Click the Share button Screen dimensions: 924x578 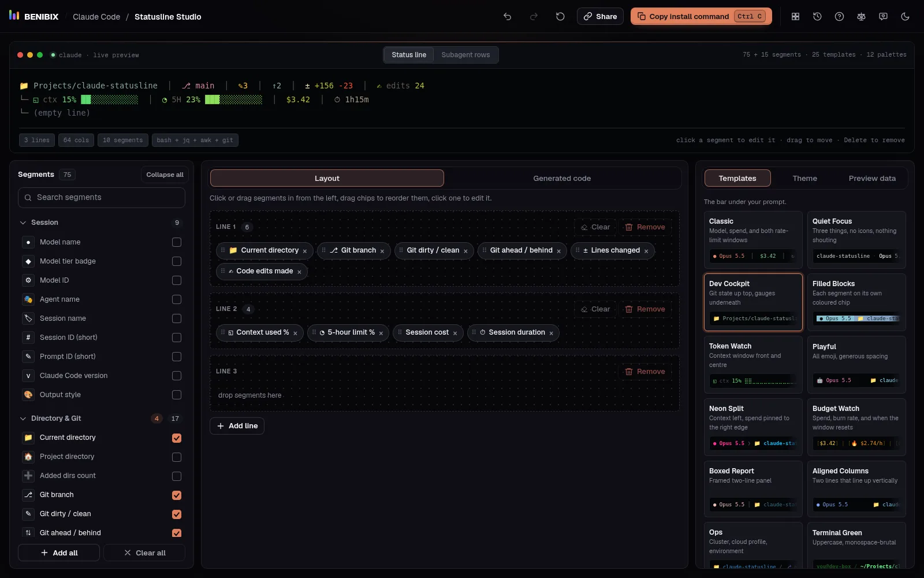(600, 16)
